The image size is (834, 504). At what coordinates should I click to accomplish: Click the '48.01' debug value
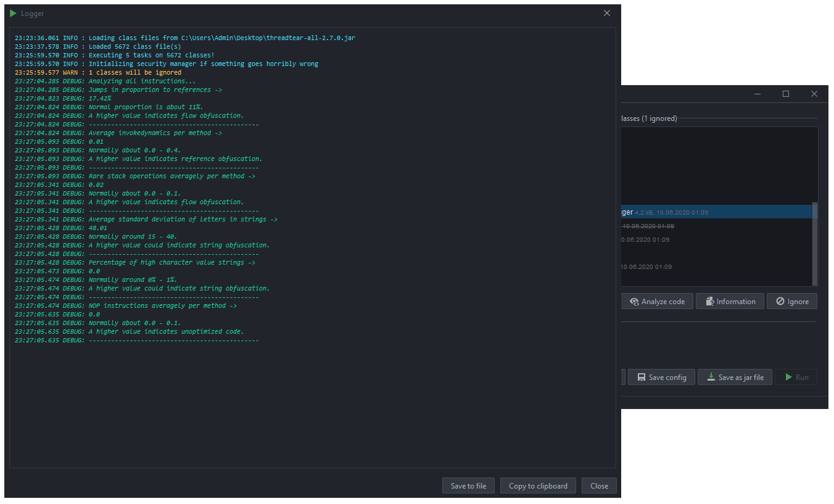(x=98, y=228)
